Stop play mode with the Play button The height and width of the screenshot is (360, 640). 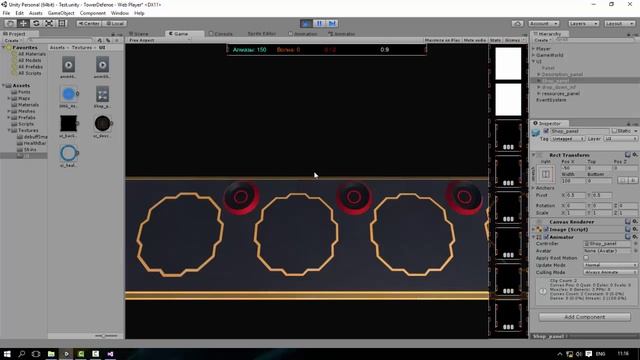tap(306, 24)
